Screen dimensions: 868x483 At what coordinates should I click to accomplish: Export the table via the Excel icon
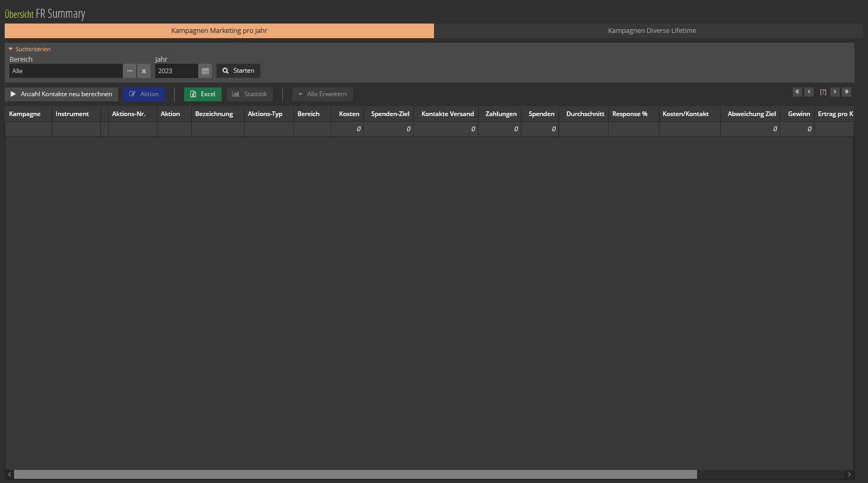click(193, 94)
